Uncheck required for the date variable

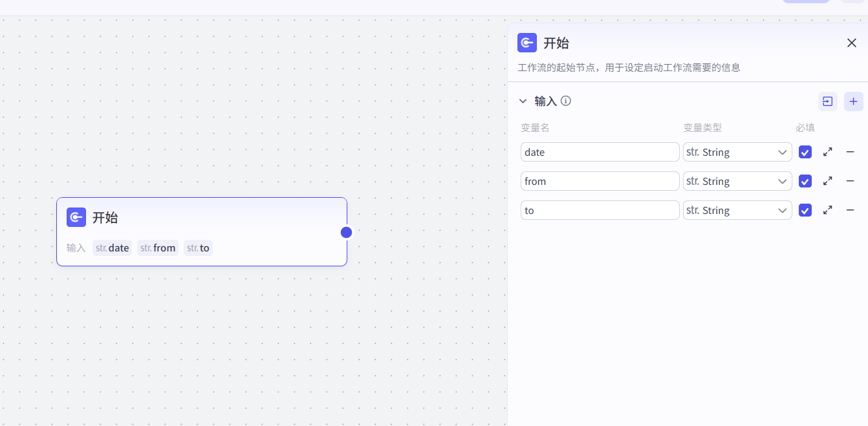pos(805,152)
